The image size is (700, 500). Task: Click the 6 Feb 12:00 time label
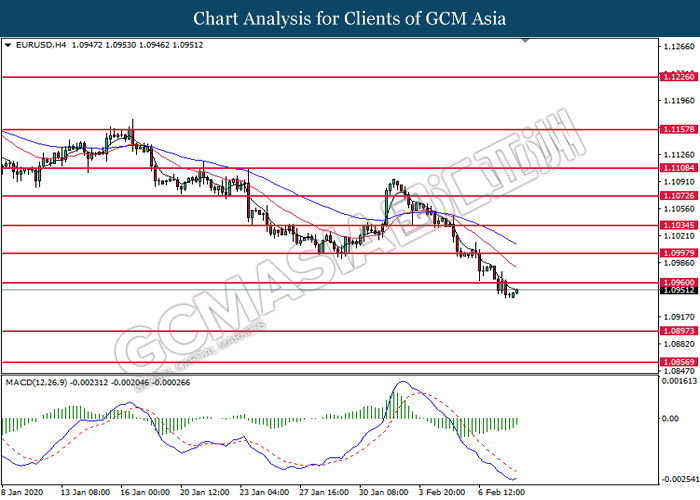[501, 492]
